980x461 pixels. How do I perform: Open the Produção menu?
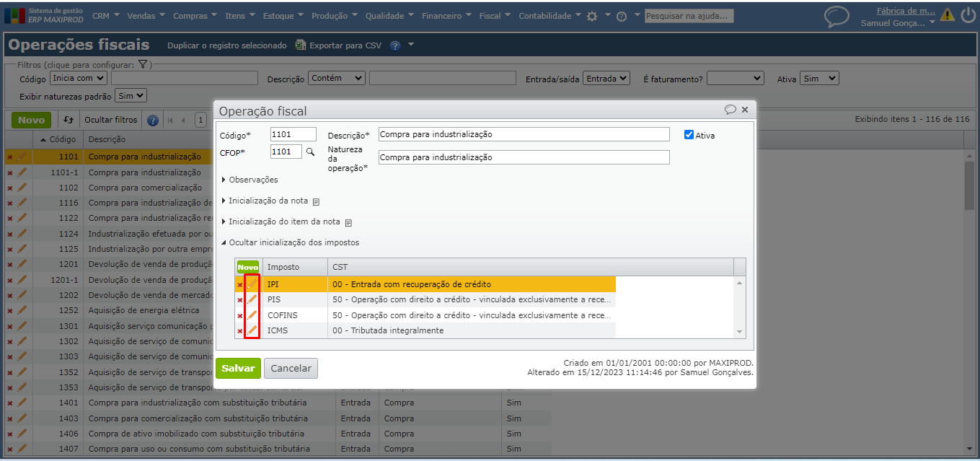point(335,16)
